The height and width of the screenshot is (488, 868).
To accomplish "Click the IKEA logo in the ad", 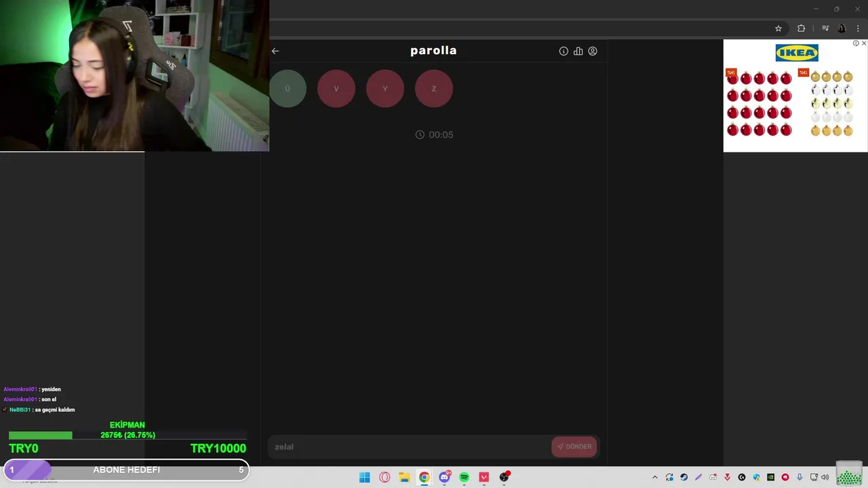I will 797,53.
